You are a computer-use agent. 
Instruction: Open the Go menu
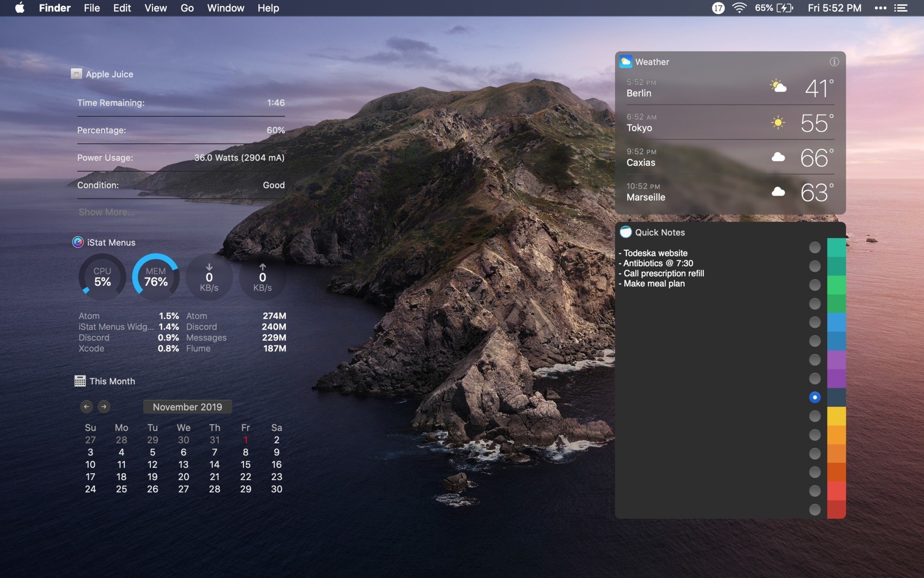click(187, 8)
